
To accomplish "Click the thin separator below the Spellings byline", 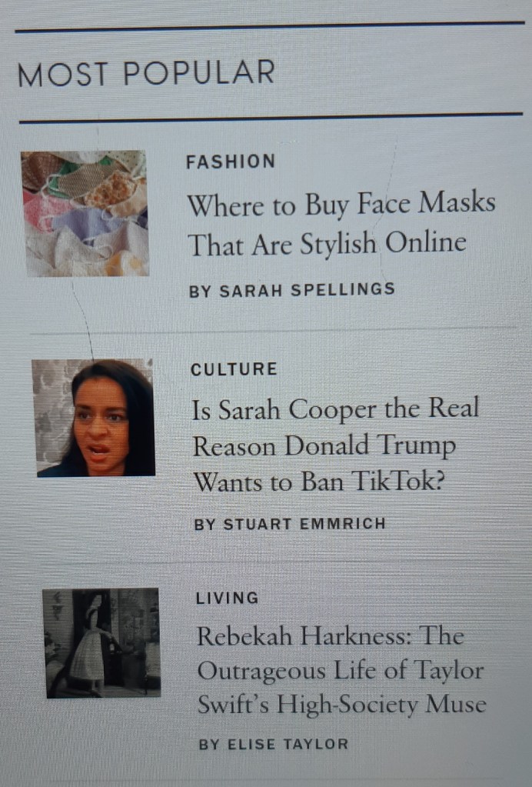I will [x=273, y=331].
